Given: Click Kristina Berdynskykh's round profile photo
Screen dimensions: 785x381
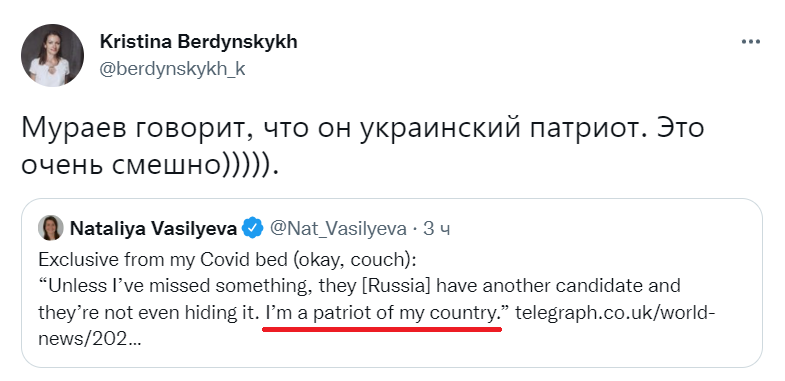Looking at the screenshot, I should [52, 55].
